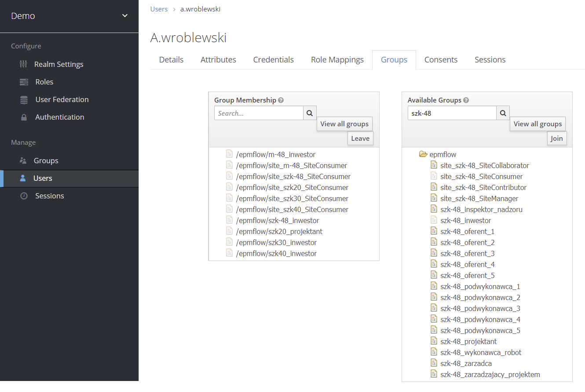Collapse the epmflow folder node
Screen dimensions: 585x392
coord(423,154)
